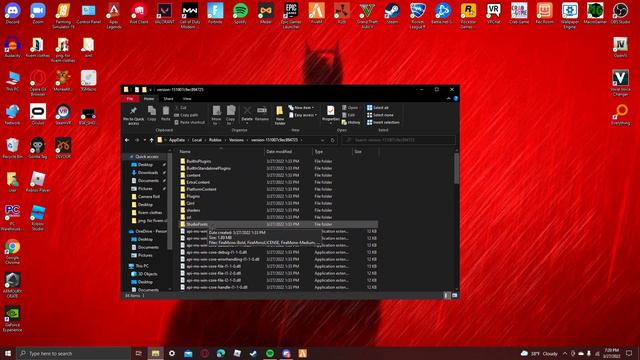Click History in the Open group

point(351,122)
